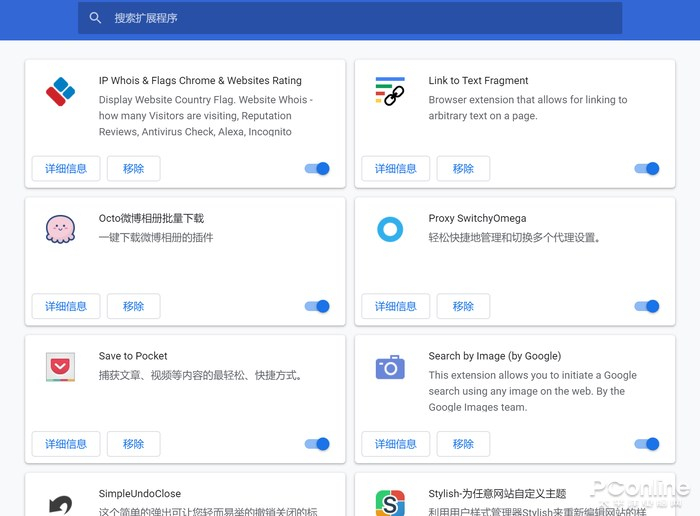
Task: Click the Search by Image camera icon
Action: tap(390, 367)
